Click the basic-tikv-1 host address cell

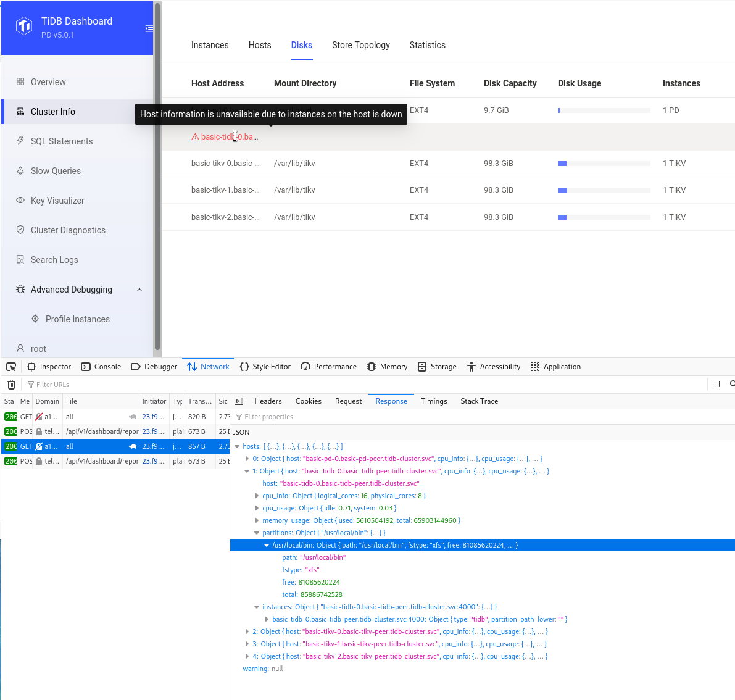(x=225, y=190)
